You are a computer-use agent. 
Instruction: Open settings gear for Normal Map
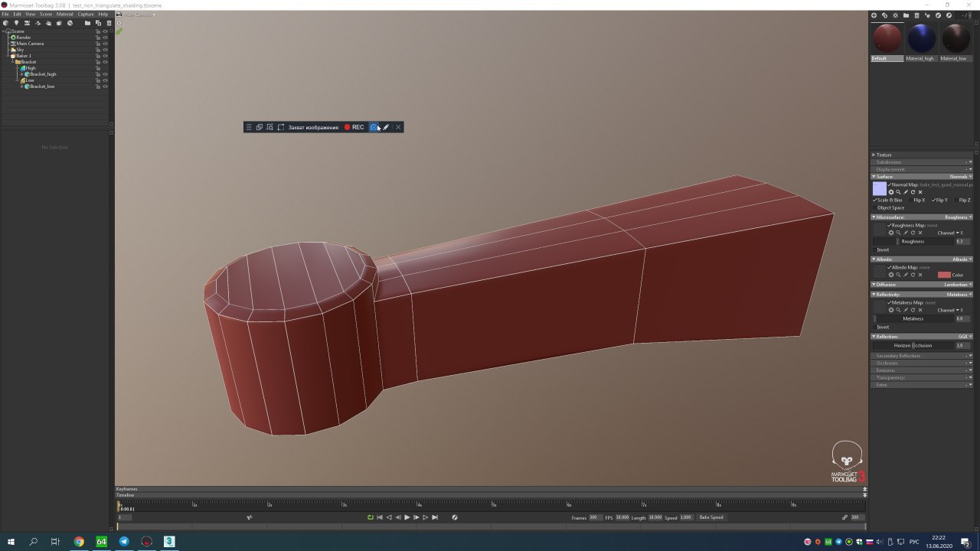click(x=891, y=192)
